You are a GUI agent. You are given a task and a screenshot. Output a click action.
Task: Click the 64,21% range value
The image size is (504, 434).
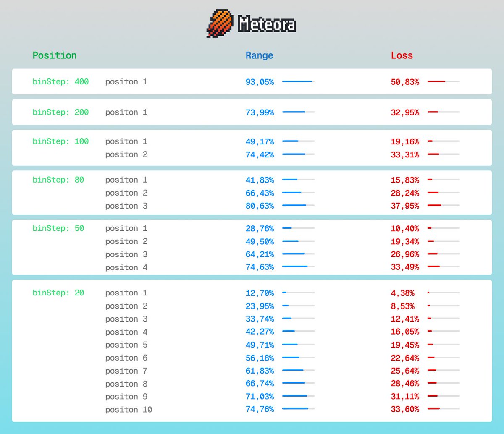(x=260, y=254)
